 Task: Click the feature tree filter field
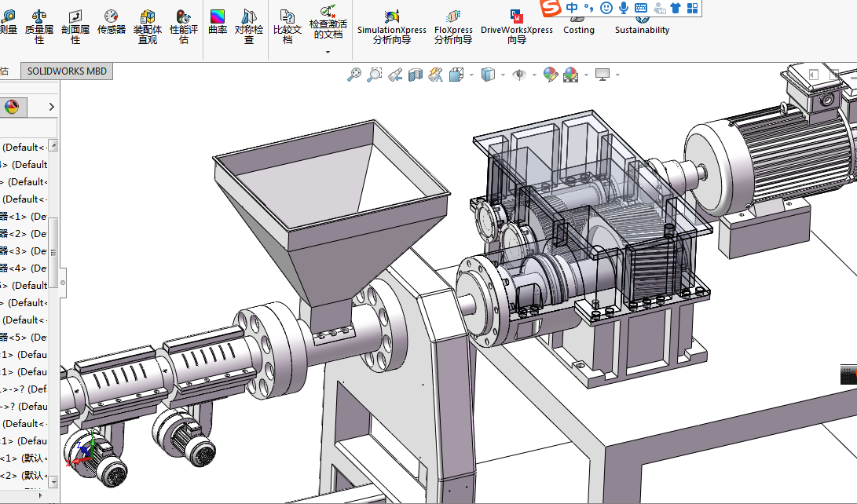coord(28,128)
